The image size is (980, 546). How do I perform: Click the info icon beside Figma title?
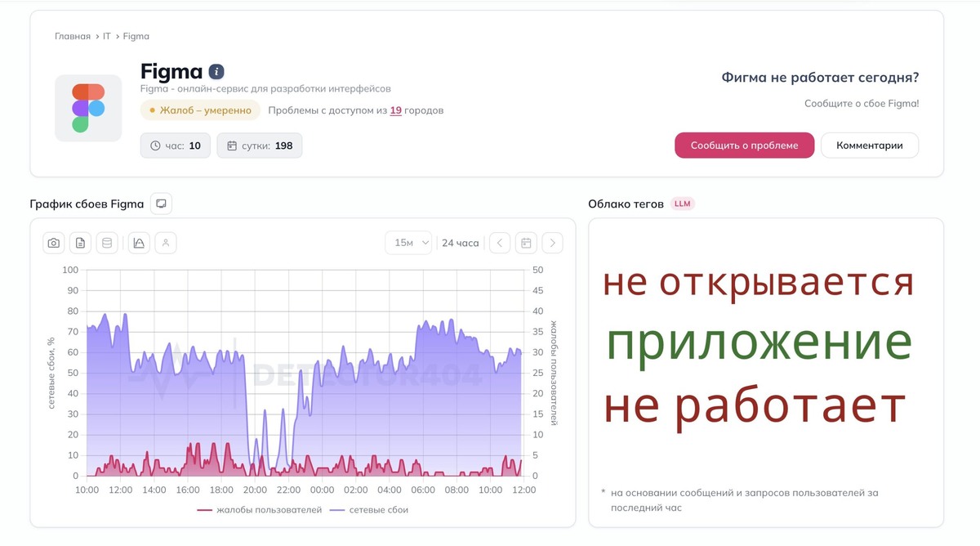pyautogui.click(x=216, y=71)
